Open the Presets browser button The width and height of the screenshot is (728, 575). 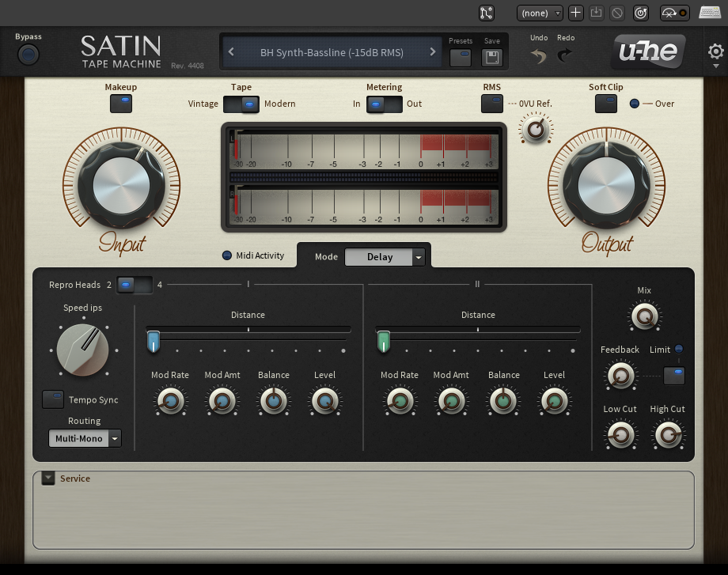(461, 57)
